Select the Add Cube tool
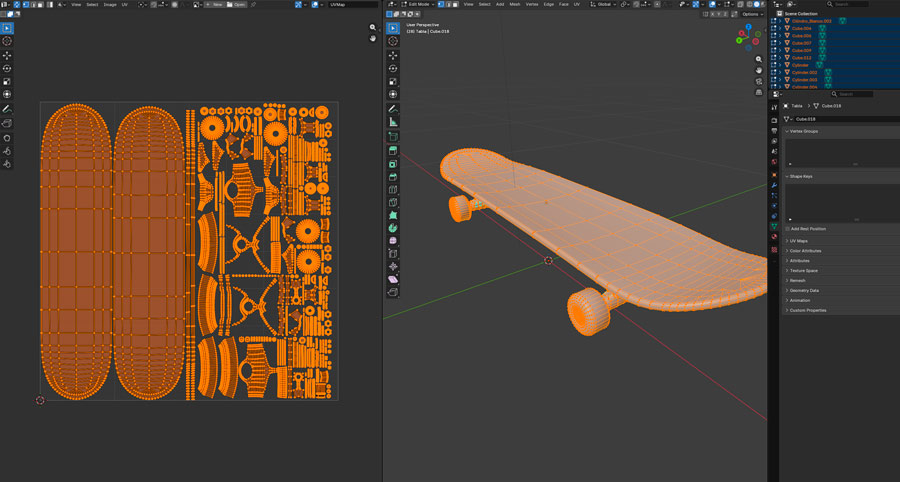This screenshot has height=482, width=900. 393,137
